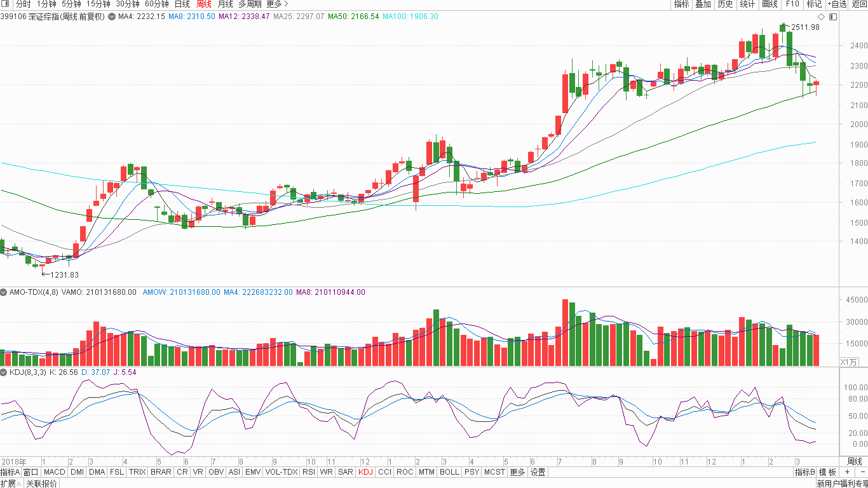This screenshot has height=488, width=868.
Task: Click the 叠加 overlay button
Action: (703, 4)
